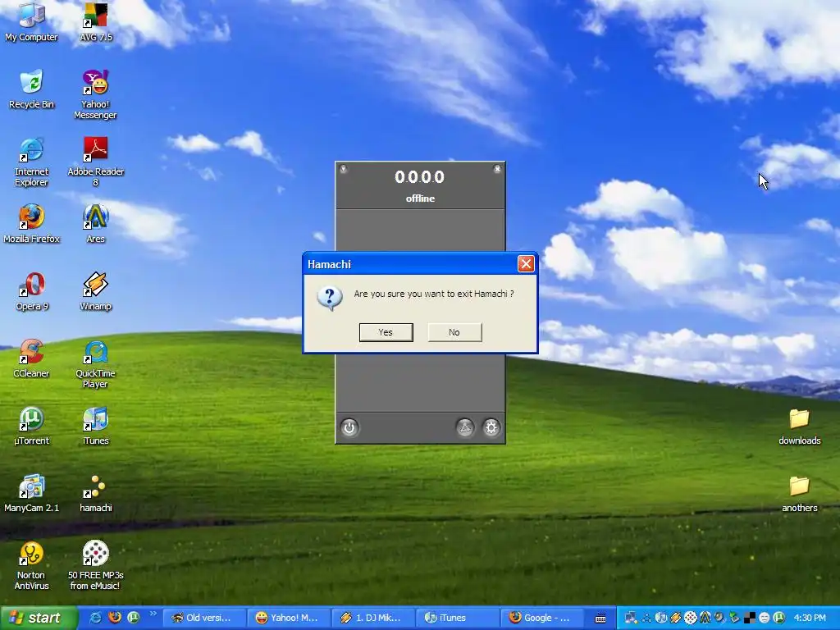This screenshot has height=630, width=840.
Task: Click iTunes tray icon
Action: (661, 619)
